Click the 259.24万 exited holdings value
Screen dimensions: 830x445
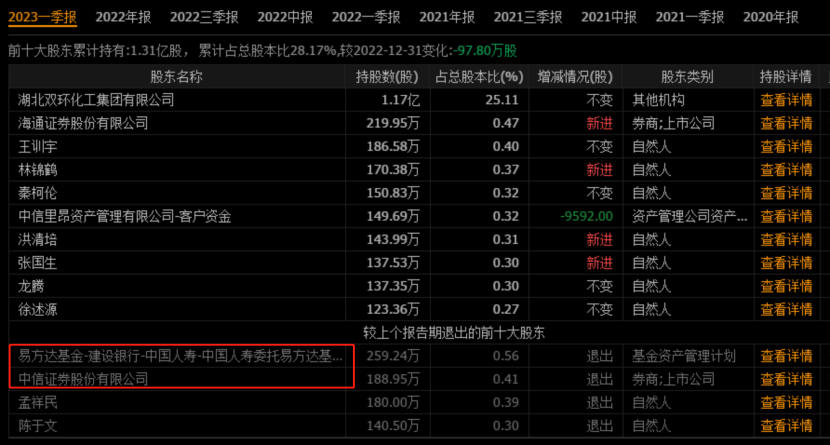pos(392,356)
